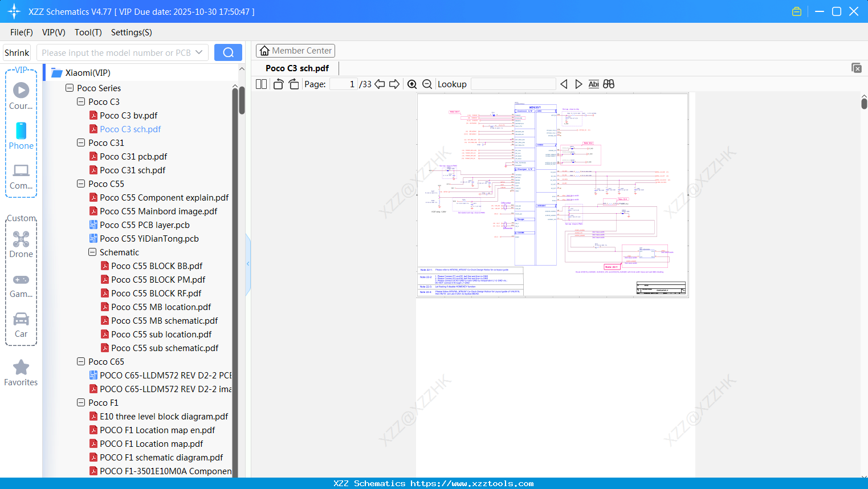The width and height of the screenshot is (868, 489).
Task: Rotate the page counterclockwise
Action: point(278,84)
